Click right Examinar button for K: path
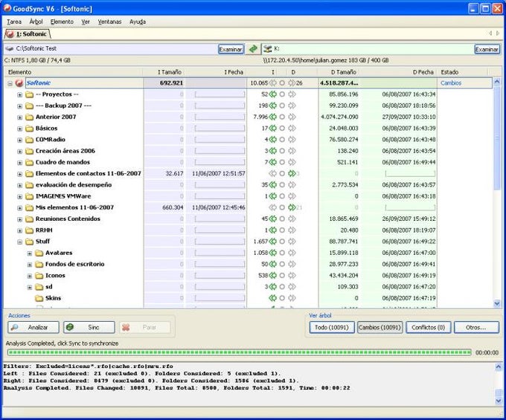 click(x=487, y=49)
